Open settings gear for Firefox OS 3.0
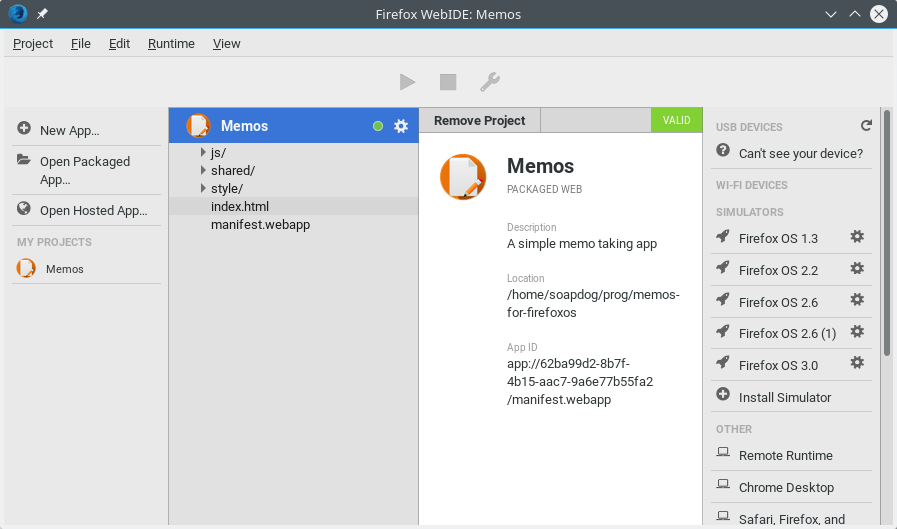Viewport: 897px width, 529px height. click(857, 362)
